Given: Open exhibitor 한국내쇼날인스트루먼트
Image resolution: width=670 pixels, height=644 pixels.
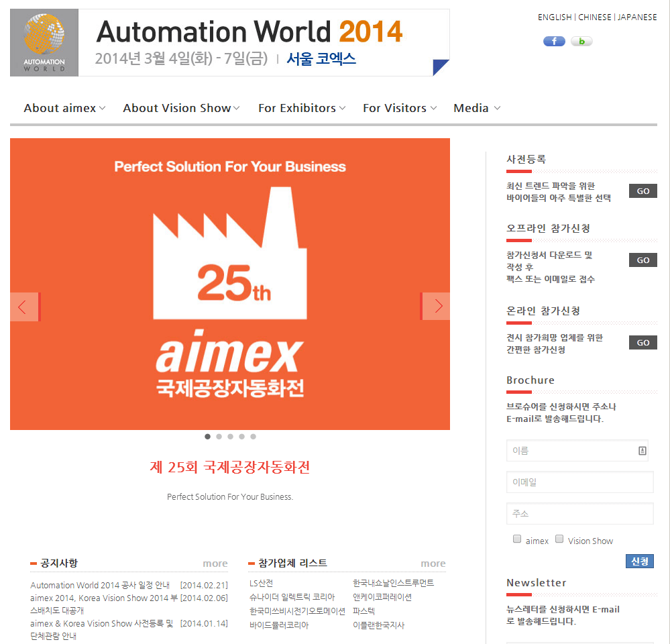Looking at the screenshot, I should (393, 583).
